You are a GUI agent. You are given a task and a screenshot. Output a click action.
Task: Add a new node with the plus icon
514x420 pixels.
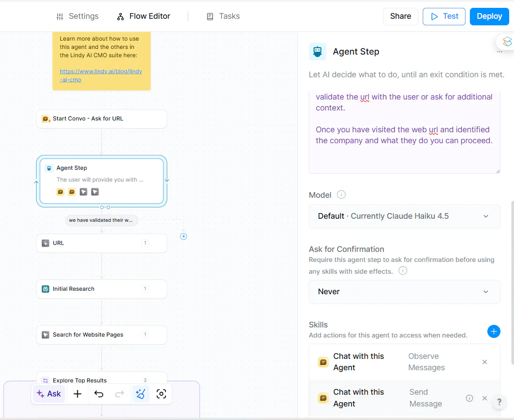pyautogui.click(x=77, y=393)
